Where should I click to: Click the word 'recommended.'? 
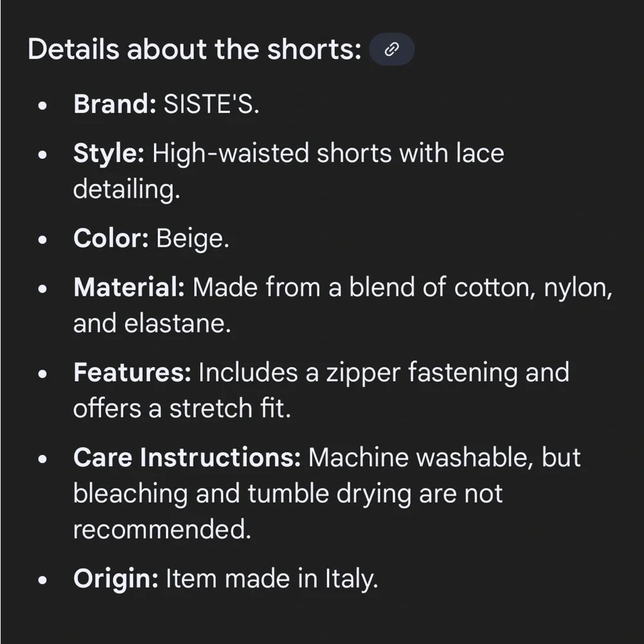[162, 530]
